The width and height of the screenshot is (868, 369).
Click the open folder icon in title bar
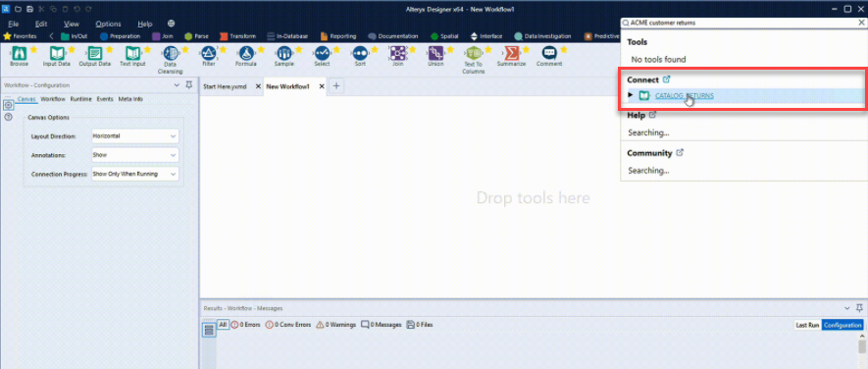(19, 9)
